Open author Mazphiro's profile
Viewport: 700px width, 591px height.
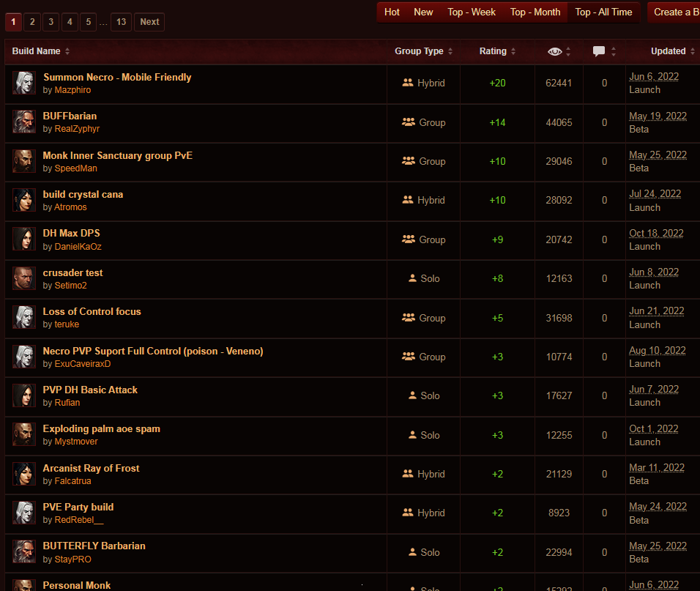pyautogui.click(x=72, y=90)
